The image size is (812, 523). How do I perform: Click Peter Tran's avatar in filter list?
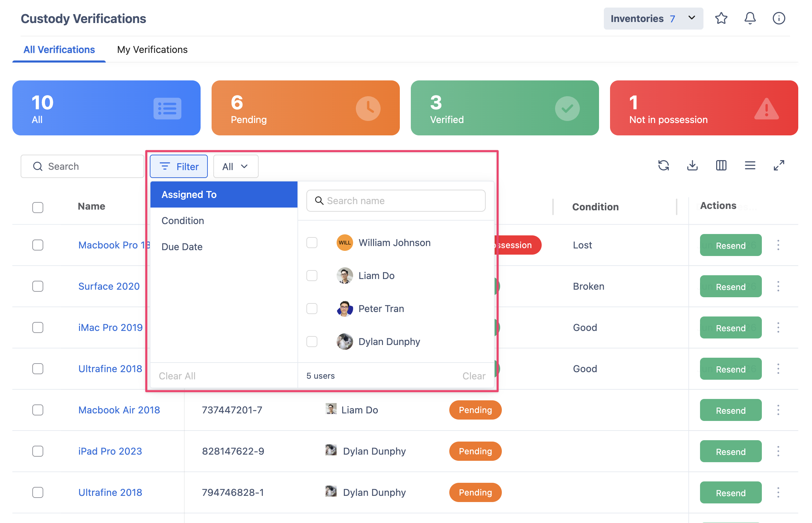pos(345,309)
